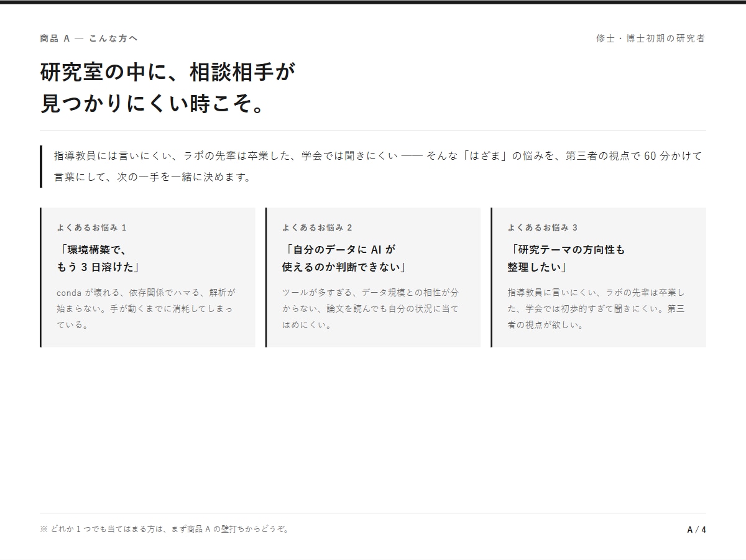
Task: Click the label よくあるお悩み 3
Action: coord(543,227)
